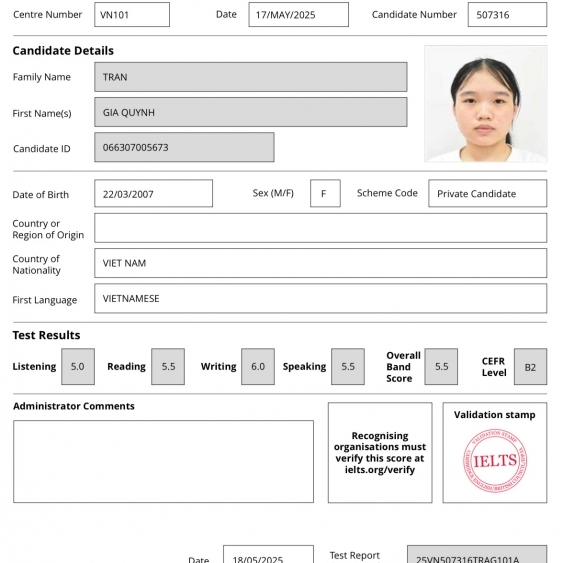Click the candidate photo
Image resolution: width=563 pixels, height=563 pixels.
[x=485, y=104]
